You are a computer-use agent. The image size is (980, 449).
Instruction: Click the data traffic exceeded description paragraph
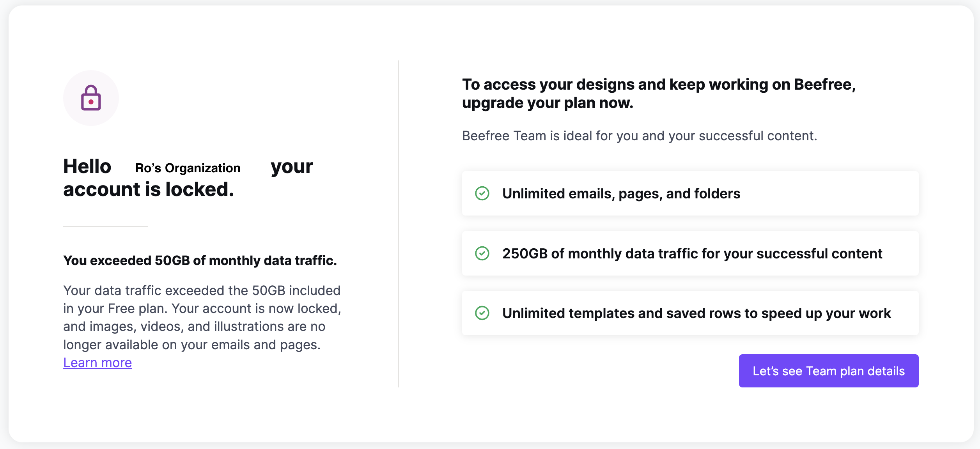pos(202,318)
